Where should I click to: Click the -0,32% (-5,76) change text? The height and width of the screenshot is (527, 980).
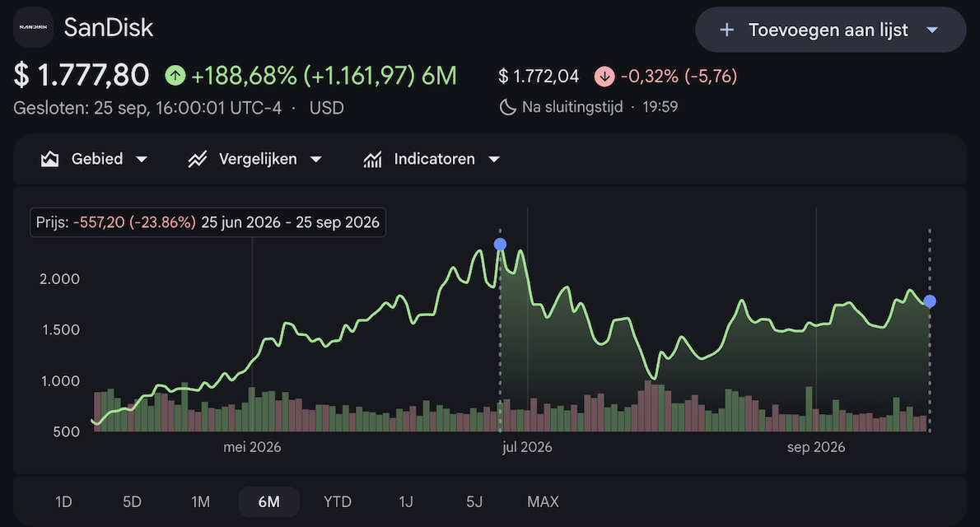coord(679,77)
